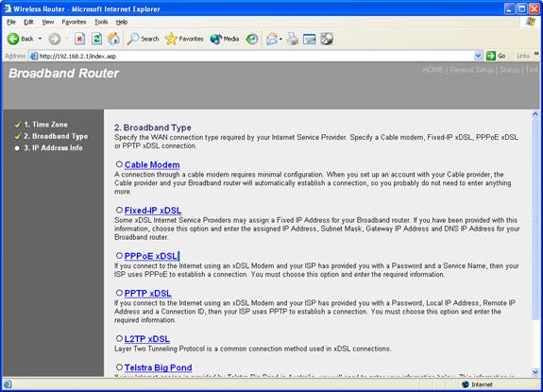Viewport: 543px width, 392px height.
Task: Click the checkmark beside Broadband Type step
Action: point(18,136)
